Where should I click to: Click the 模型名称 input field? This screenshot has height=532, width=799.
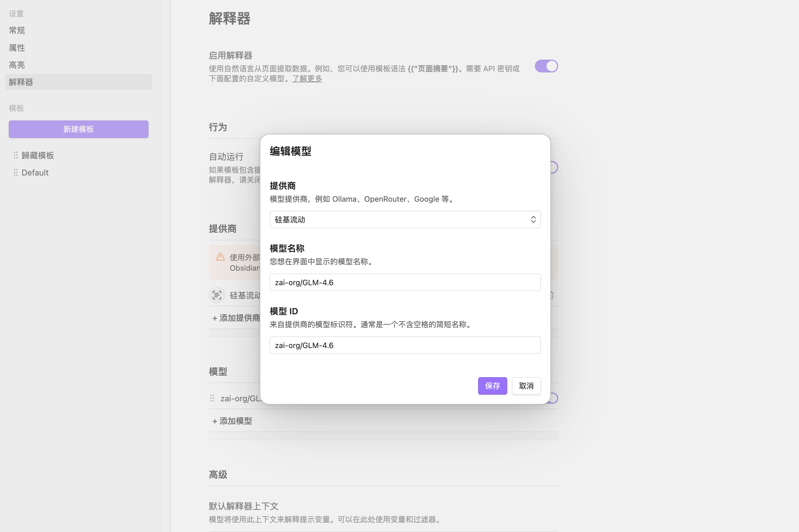point(404,282)
